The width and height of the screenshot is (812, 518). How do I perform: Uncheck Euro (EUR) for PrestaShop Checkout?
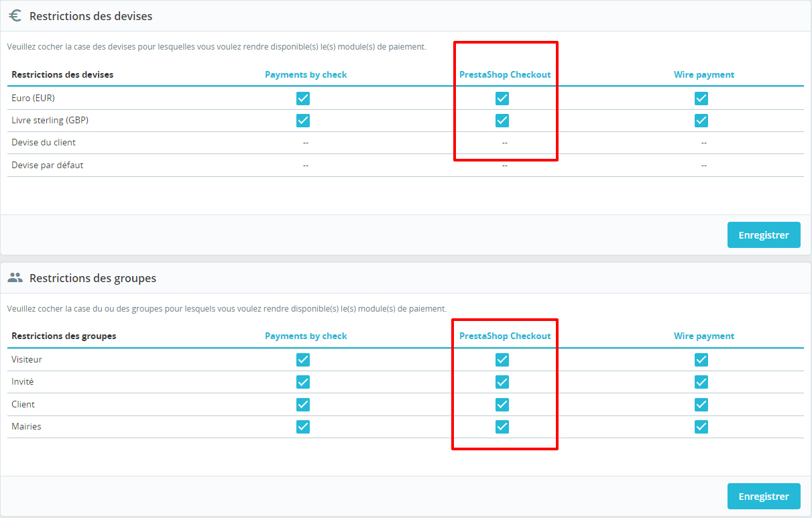(502, 99)
